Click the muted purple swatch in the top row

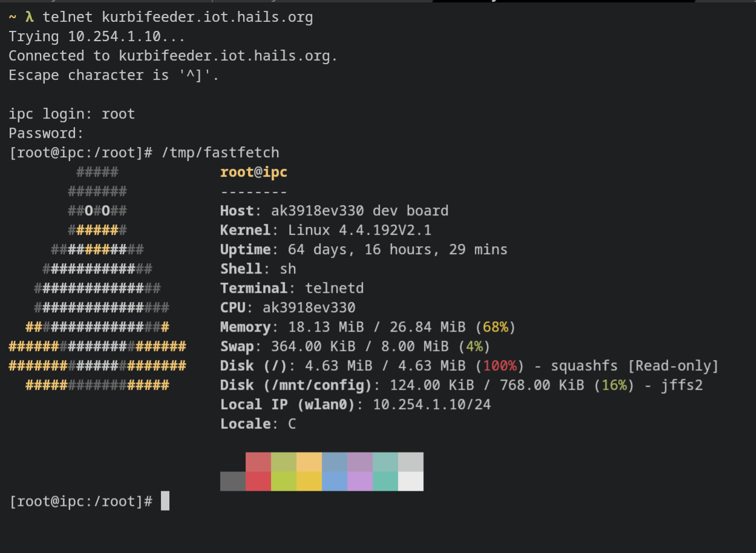point(360,462)
